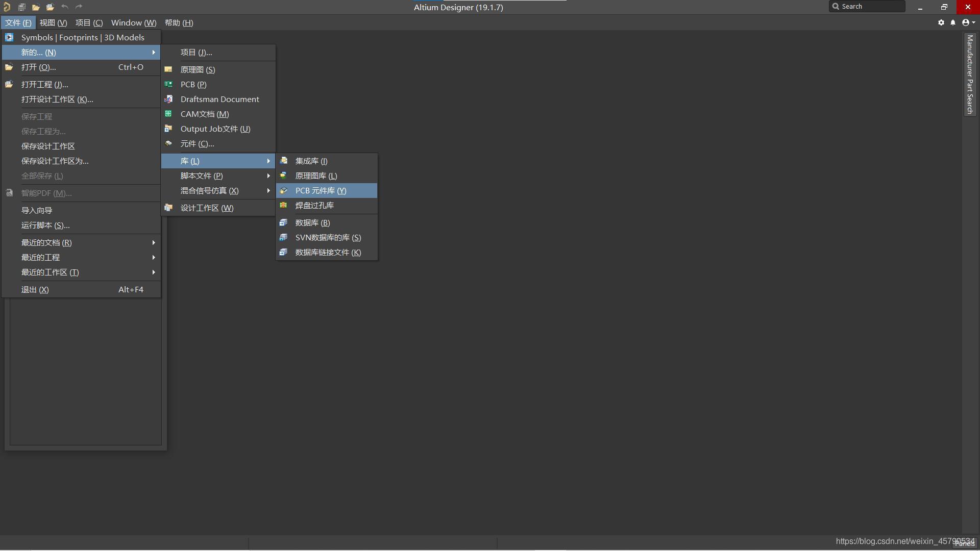Screen dimensions: 980x551
Task: Click the Draftsman Document icon
Action: [168, 99]
